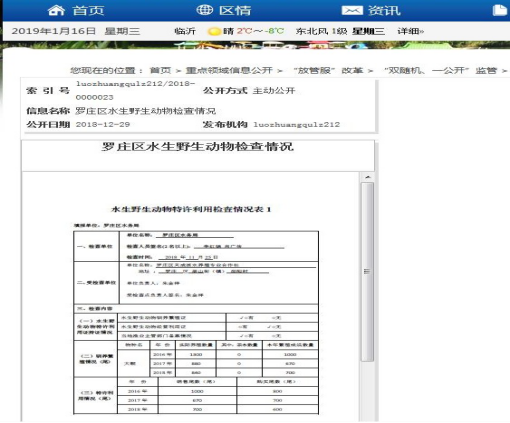Click the index number luozhuangqulz212/2018-
Viewport: 510px width, 423px height.
[x=135, y=84]
